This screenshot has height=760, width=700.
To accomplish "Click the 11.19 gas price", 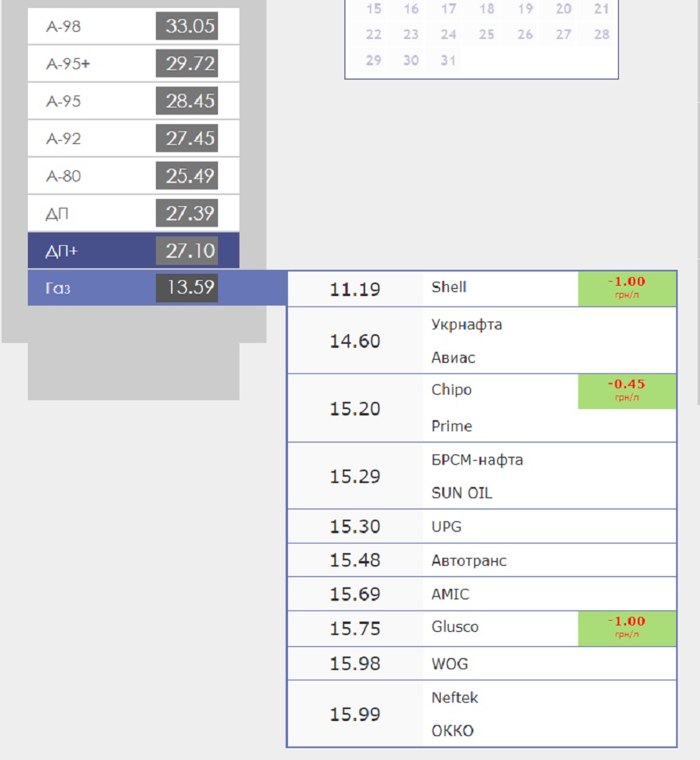I will click(x=355, y=290).
